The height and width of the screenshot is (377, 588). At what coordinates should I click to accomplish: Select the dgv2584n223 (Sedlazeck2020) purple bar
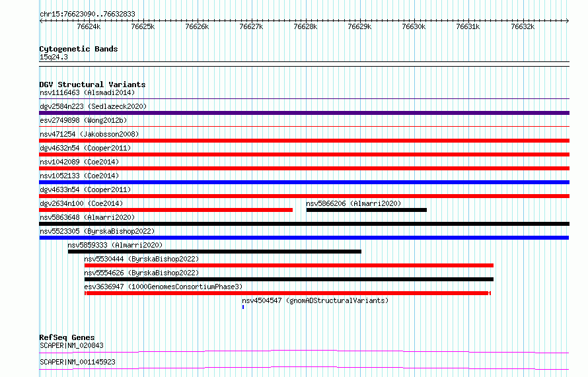(304, 113)
